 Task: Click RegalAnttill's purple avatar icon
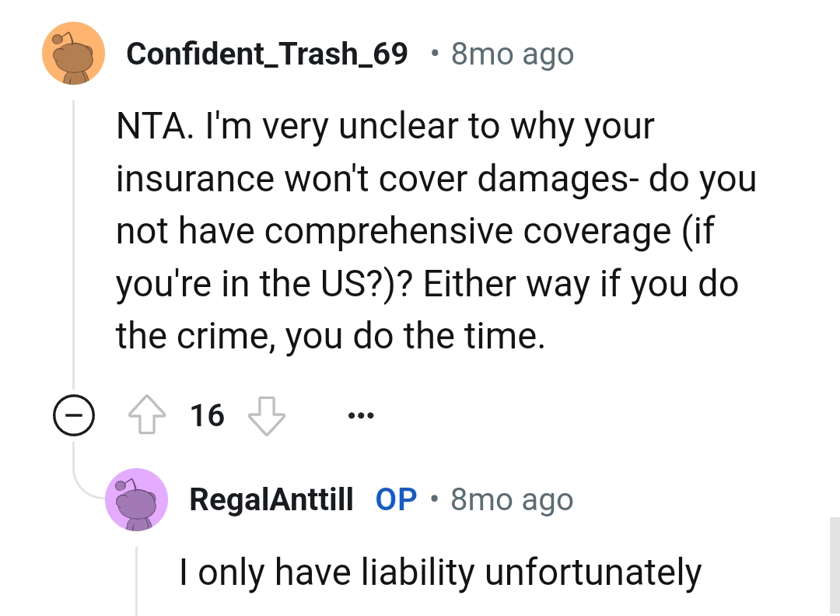click(x=137, y=500)
